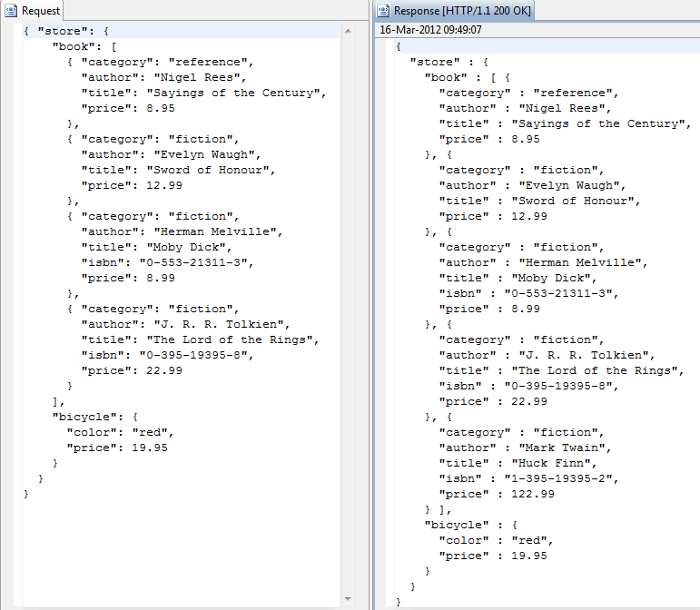Click the price 122.99 line in Response
This screenshot has width=700, height=610.
(x=497, y=495)
